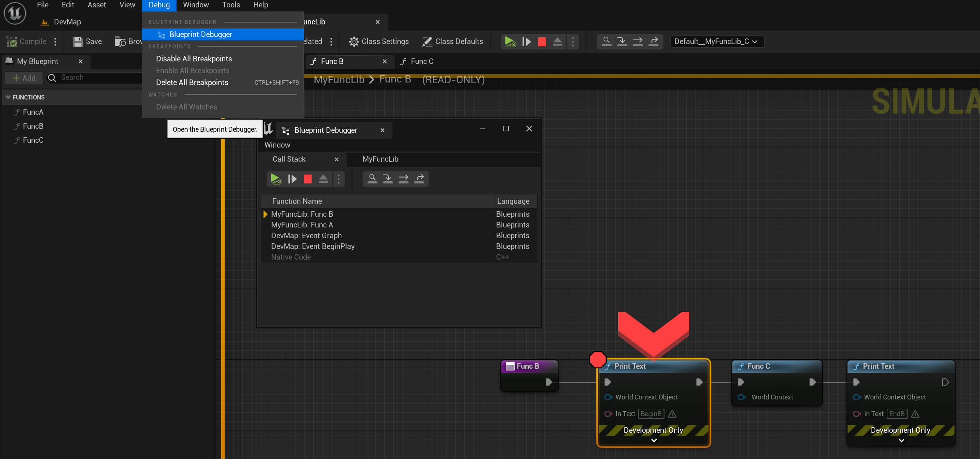
Task: Click debugger Step Over icon
Action: pyautogui.click(x=404, y=179)
